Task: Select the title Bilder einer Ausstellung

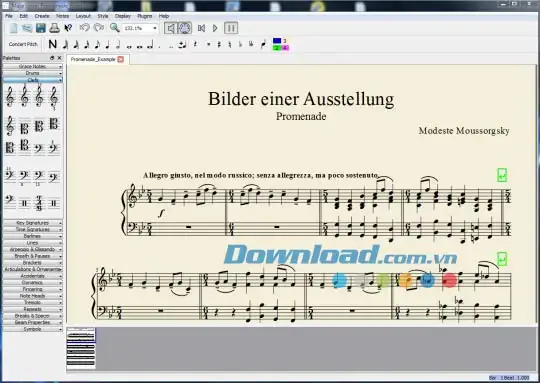Action: (x=301, y=99)
